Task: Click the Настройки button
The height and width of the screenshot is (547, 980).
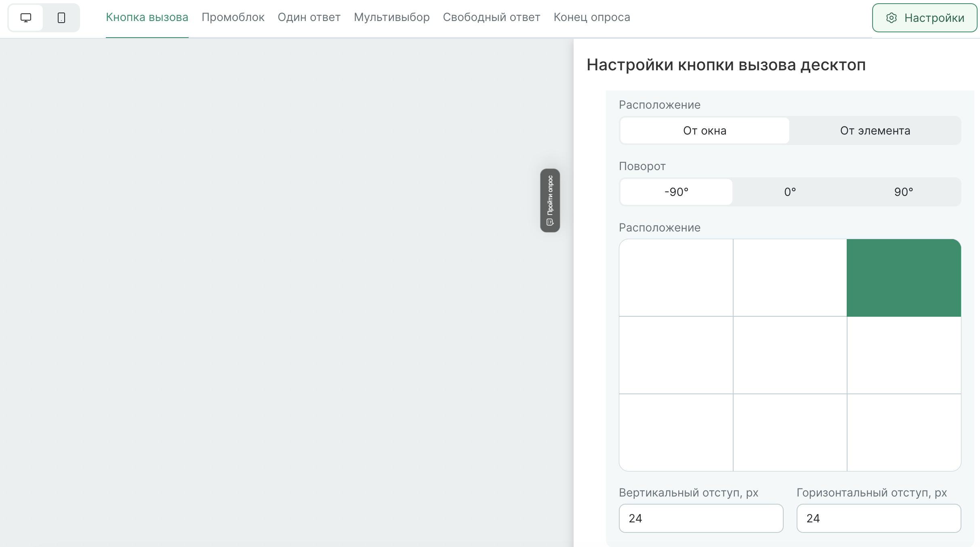Action: pyautogui.click(x=924, y=18)
